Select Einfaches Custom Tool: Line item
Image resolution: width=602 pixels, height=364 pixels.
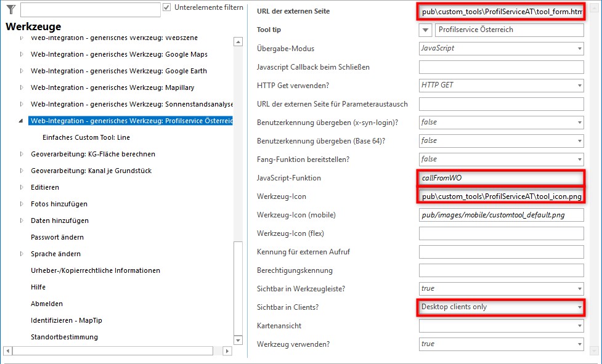(86, 137)
